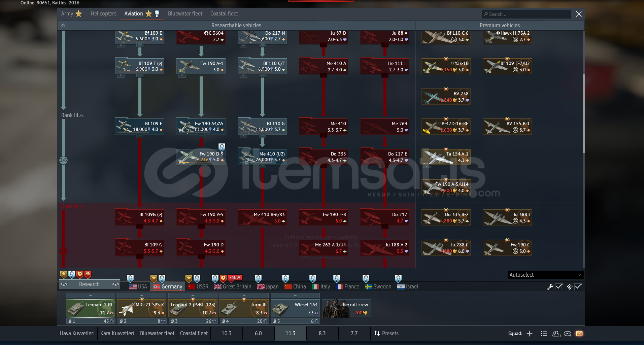Screen dimensions: 644x345
Task: Click the red percent discount badge
Action: click(88, 274)
